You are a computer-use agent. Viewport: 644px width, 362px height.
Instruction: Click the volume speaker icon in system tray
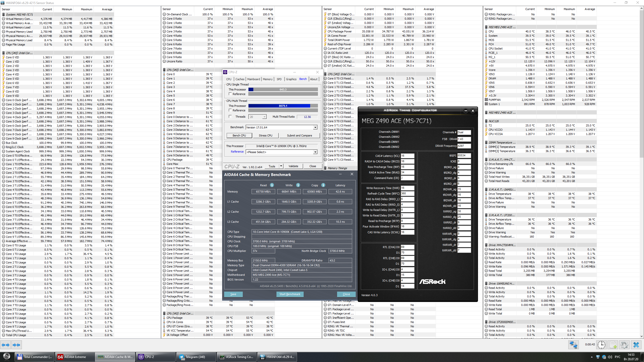coord(610,357)
